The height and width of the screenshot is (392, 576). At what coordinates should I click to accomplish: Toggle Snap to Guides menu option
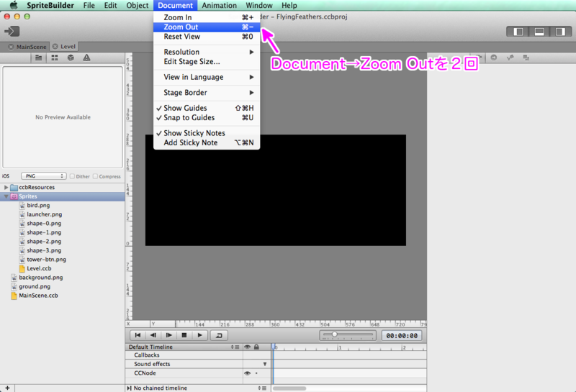point(207,117)
